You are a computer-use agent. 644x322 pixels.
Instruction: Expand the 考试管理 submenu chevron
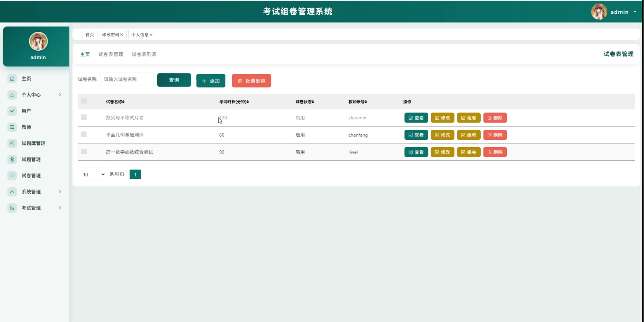click(x=60, y=208)
